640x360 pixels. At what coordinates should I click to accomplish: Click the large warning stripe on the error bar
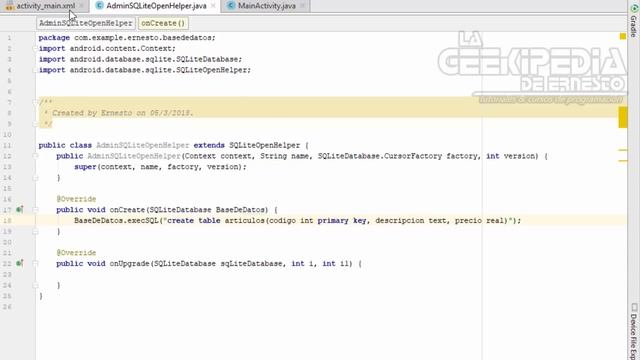tap(623, 117)
